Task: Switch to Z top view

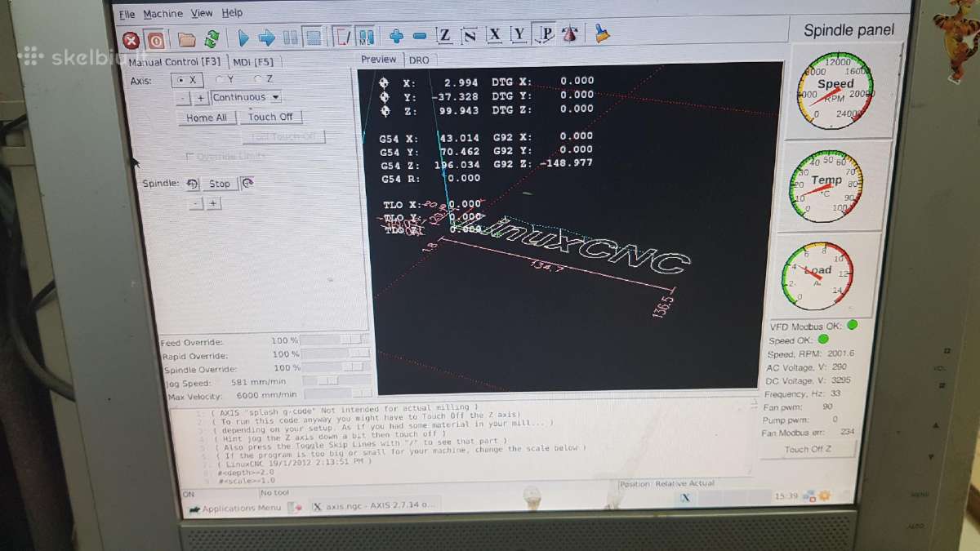Action: [x=444, y=35]
